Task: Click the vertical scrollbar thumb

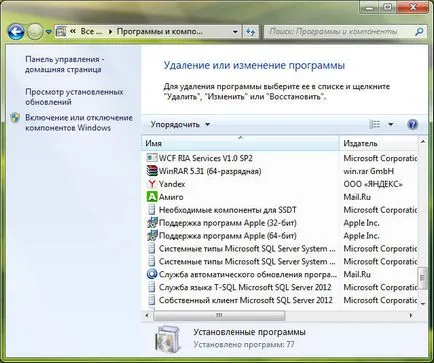Action: [x=423, y=278]
